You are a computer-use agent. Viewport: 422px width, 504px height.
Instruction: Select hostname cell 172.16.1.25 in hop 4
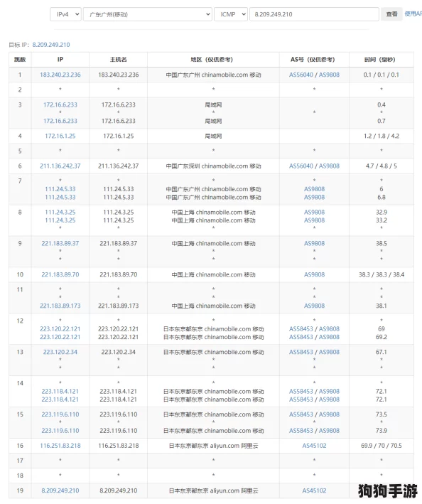(118, 136)
